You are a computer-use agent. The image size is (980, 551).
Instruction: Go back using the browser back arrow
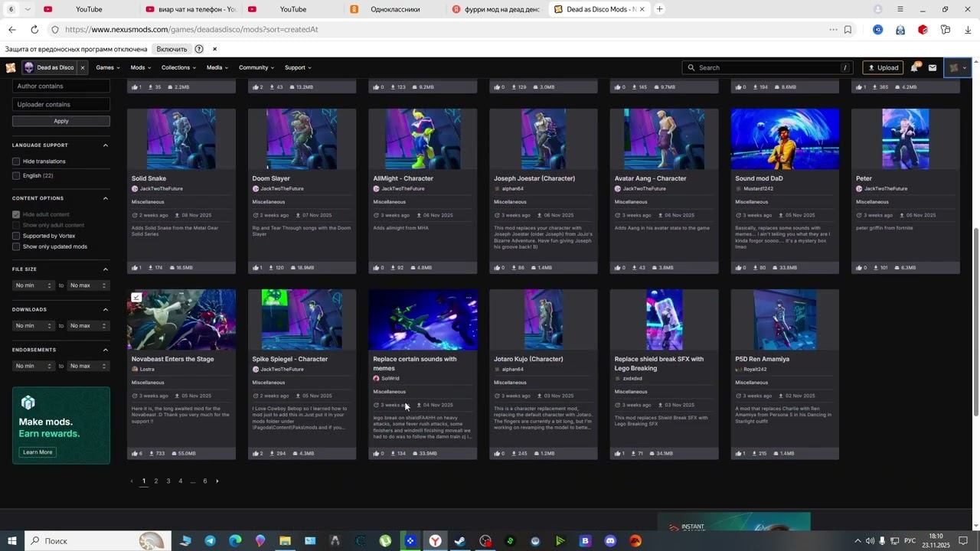[x=11, y=30]
